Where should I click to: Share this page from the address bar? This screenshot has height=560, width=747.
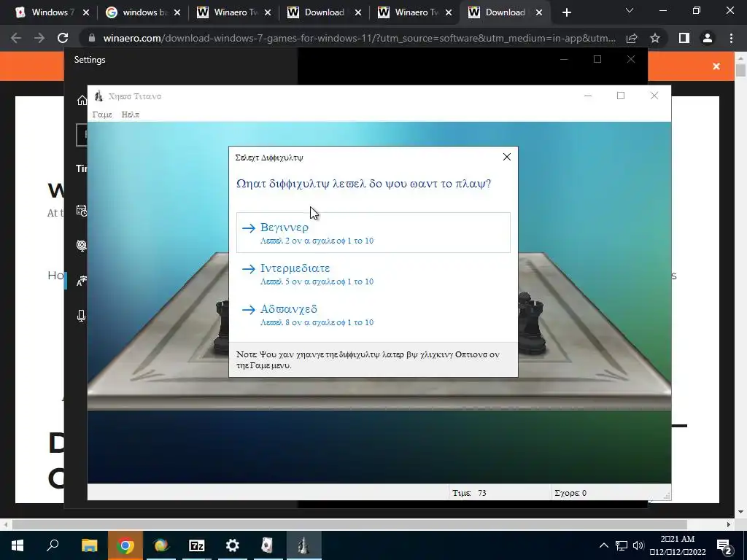coord(632,38)
